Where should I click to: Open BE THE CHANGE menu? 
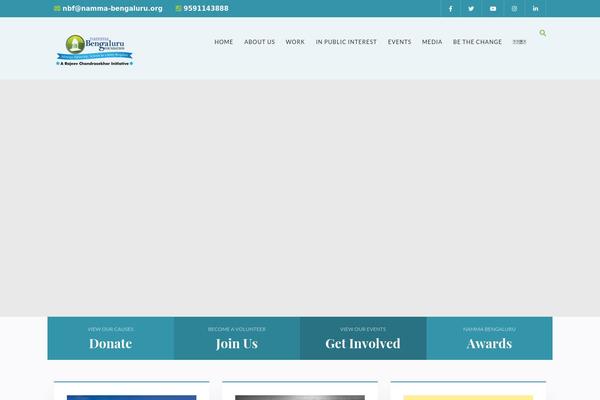pos(477,42)
